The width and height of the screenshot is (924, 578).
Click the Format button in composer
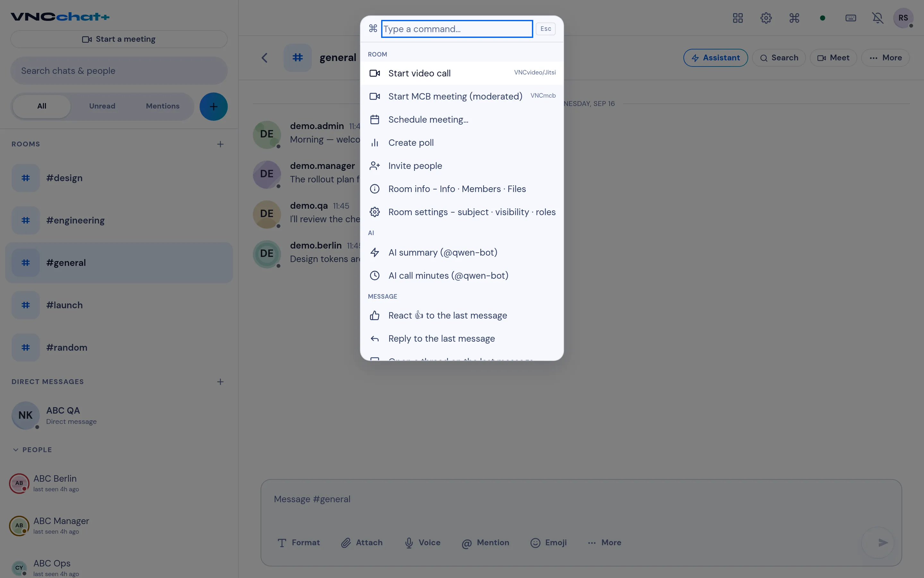[x=299, y=542]
